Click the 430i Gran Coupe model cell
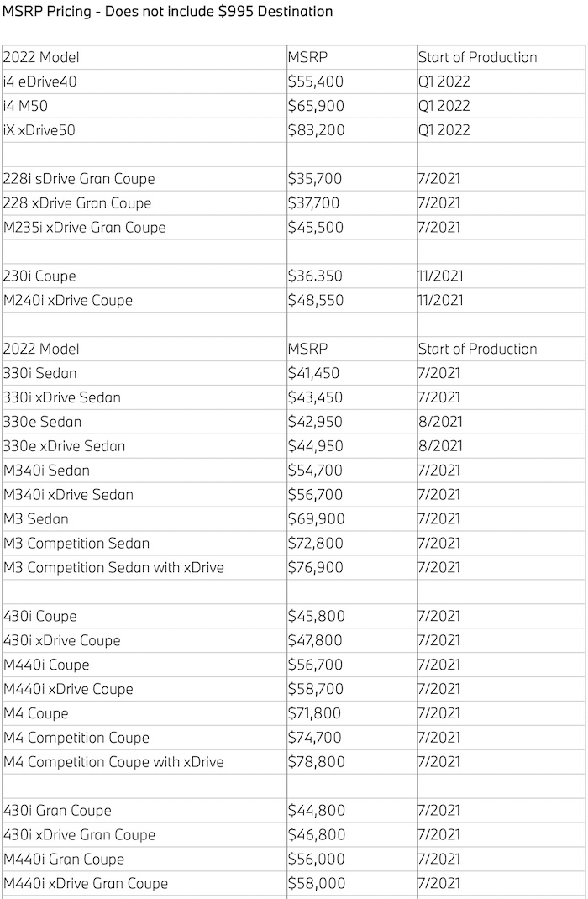The width and height of the screenshot is (588, 899). click(58, 811)
